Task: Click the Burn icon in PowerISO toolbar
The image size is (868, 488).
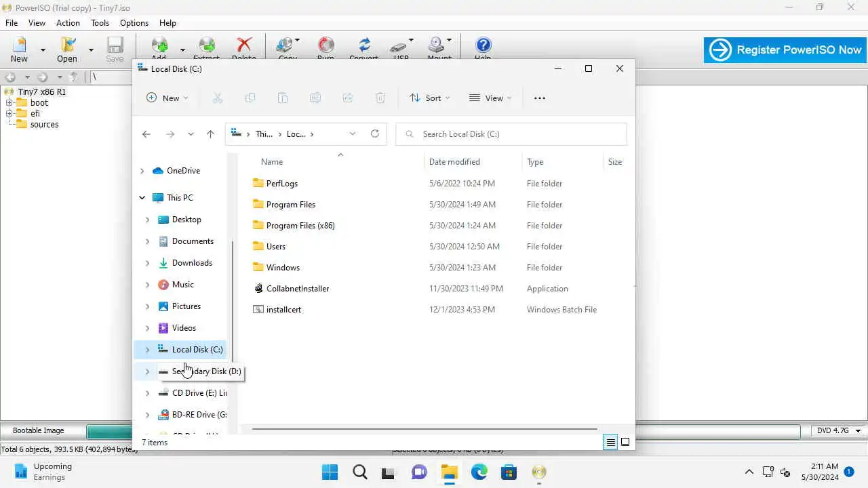Action: click(x=326, y=45)
